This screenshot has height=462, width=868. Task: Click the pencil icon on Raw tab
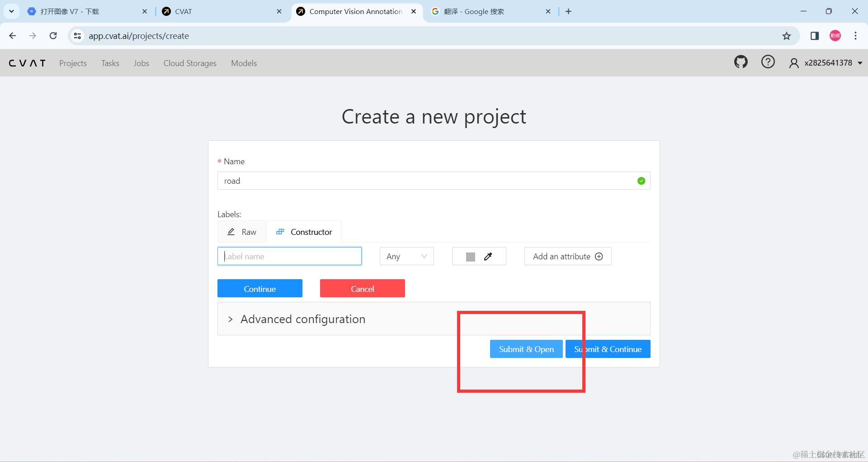[x=231, y=232]
